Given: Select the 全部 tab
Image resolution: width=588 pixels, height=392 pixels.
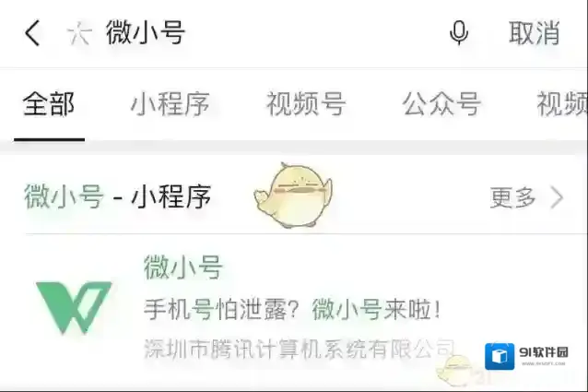Looking at the screenshot, I should point(49,104).
